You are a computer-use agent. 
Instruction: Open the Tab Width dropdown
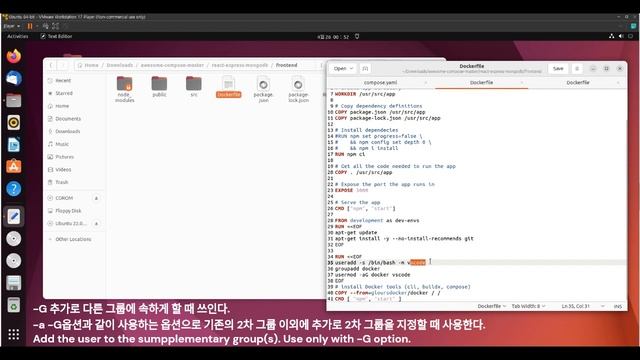[529, 306]
